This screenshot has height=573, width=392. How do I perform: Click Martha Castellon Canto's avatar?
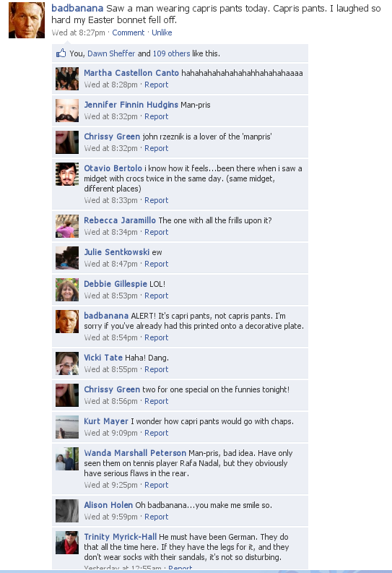[x=67, y=79]
